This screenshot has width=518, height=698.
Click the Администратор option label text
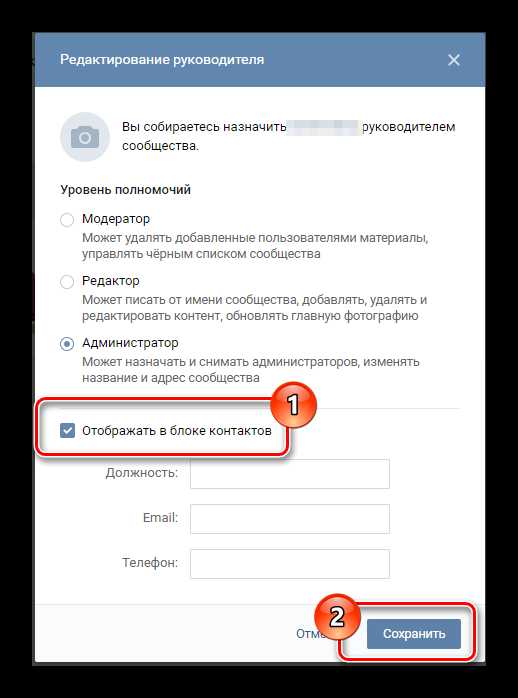coord(130,343)
